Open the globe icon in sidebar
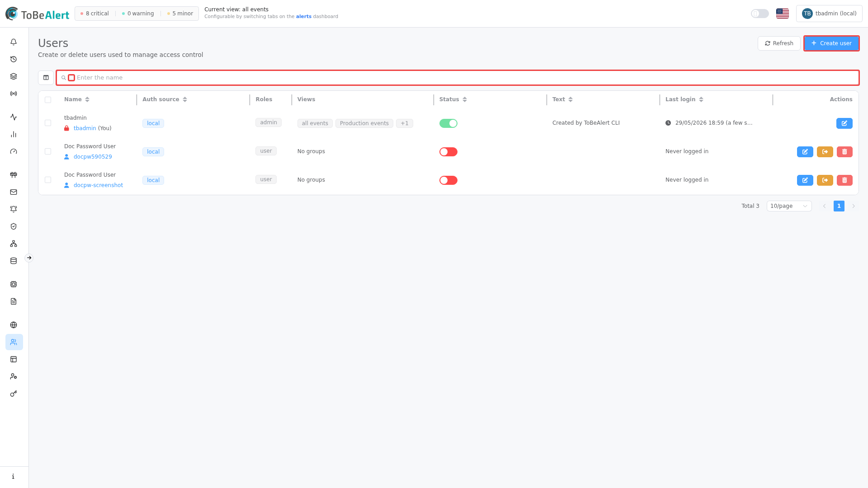Viewport: 868px width, 488px height. click(x=14, y=325)
